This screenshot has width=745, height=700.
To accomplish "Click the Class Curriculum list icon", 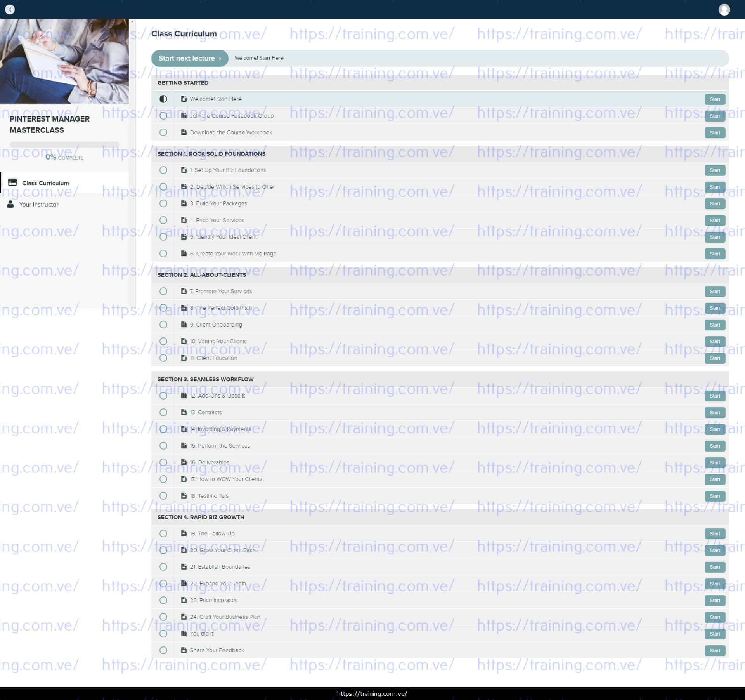I will pyautogui.click(x=12, y=182).
